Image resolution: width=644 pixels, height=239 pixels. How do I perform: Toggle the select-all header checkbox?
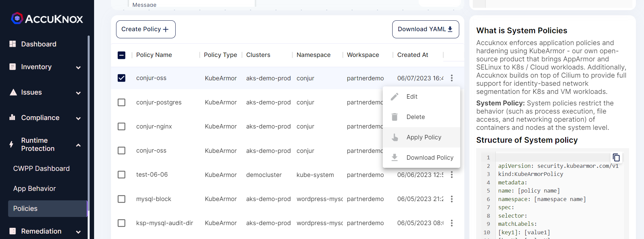coord(121,55)
